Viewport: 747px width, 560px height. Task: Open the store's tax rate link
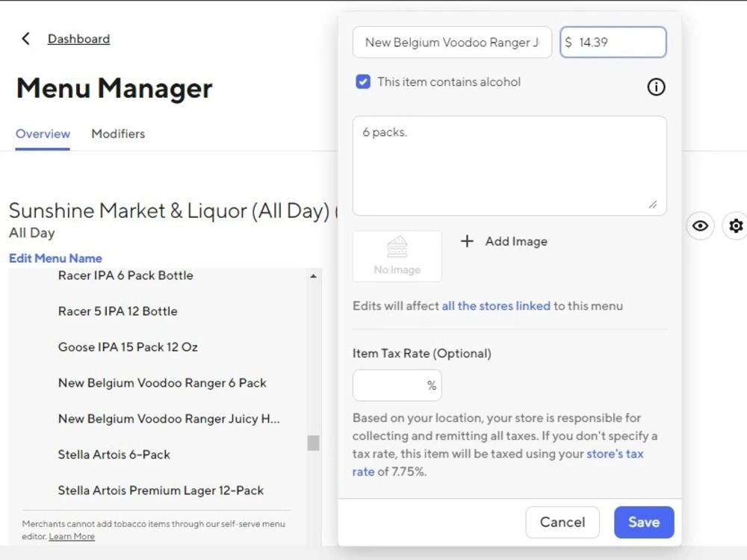tap(615, 454)
